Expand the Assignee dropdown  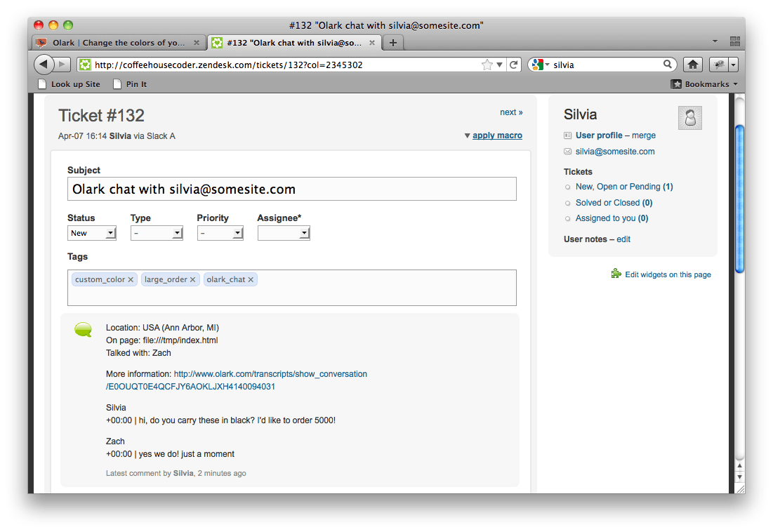click(284, 233)
